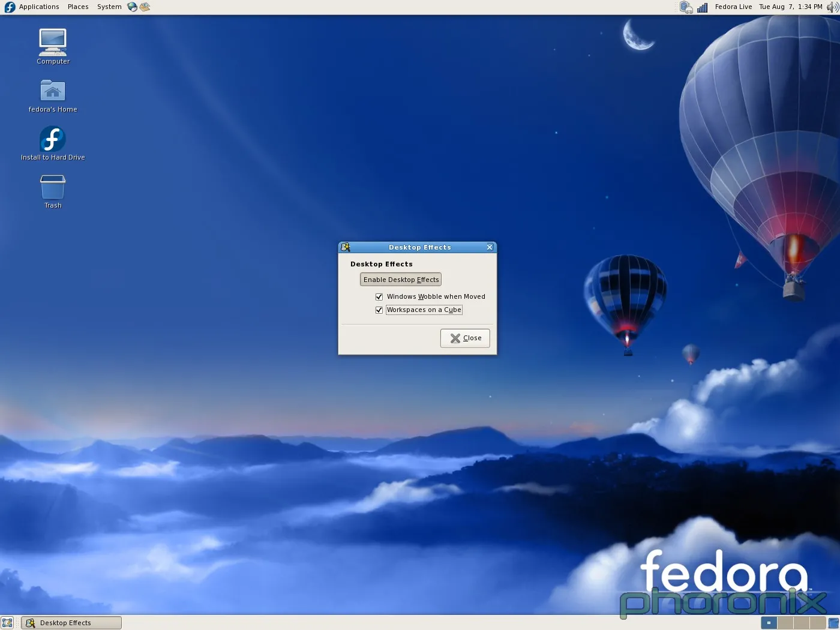Open fedora's Home folder icon
This screenshot has width=840, height=630.
[53, 91]
